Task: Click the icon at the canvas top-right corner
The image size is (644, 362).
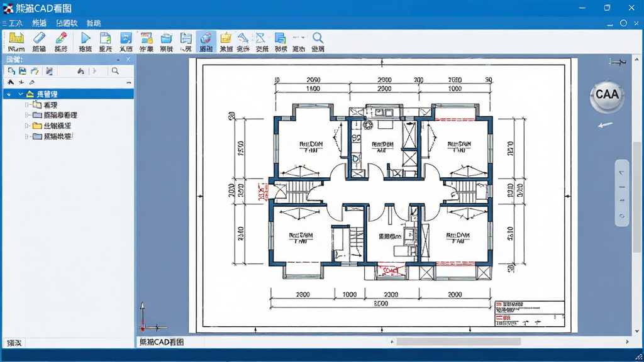Action: click(x=618, y=62)
